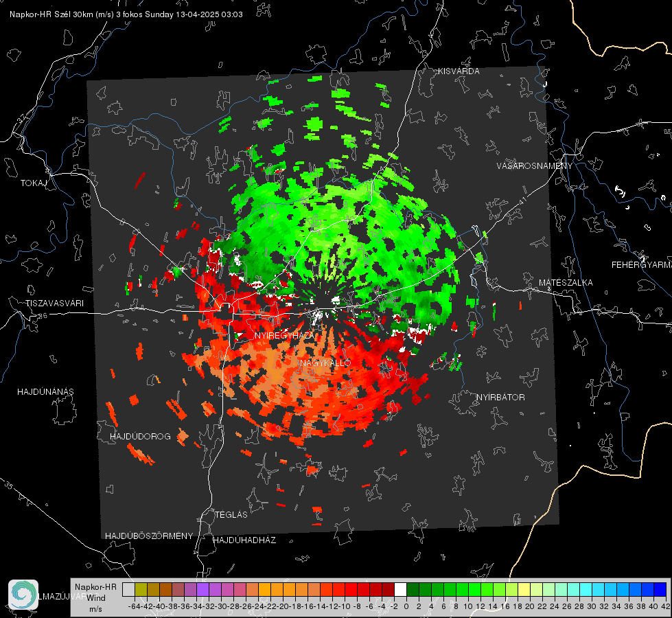The width and height of the screenshot is (672, 618).
Task: Click the legend value '42'
Action: pyautogui.click(x=666, y=606)
